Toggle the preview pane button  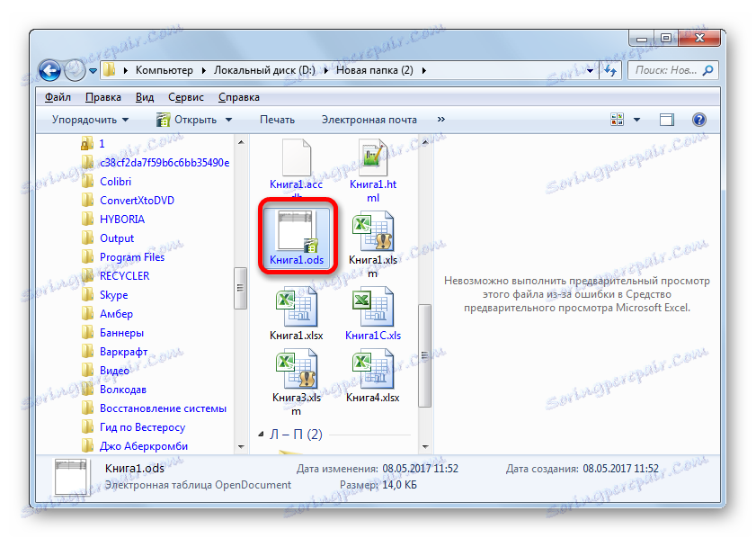(667, 119)
